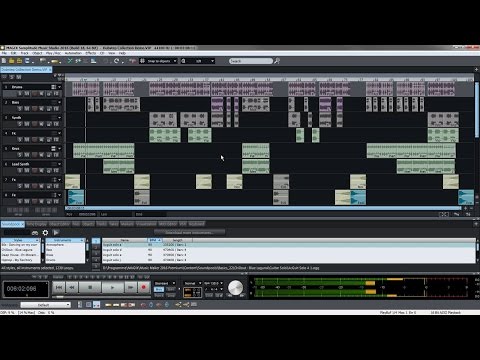Select the first Drums audio clip
This screenshot has width=480, height=360.
click(x=86, y=89)
